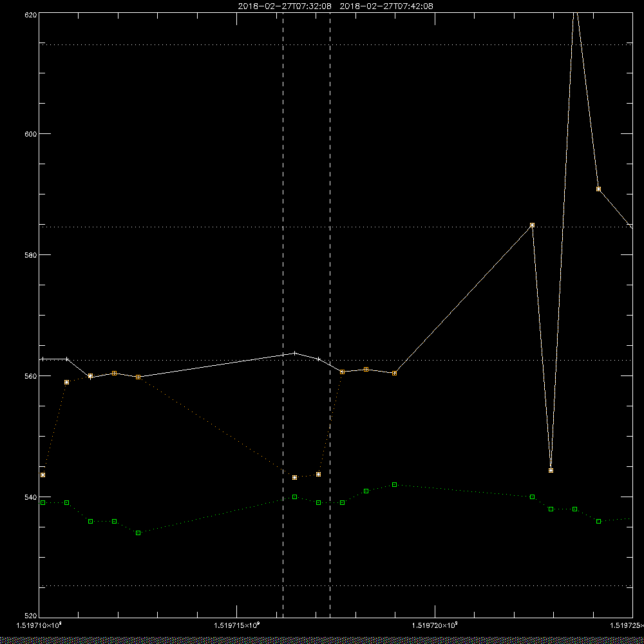Screen dimensions: 644x644
Task: Click white plus marker at peak between dashed lines
Action: 294,353
